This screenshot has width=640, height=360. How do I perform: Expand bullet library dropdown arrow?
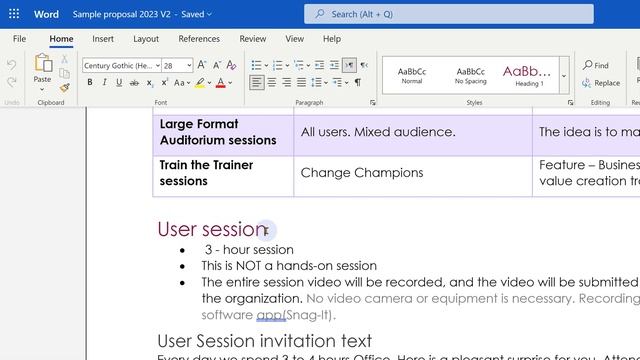click(266, 65)
